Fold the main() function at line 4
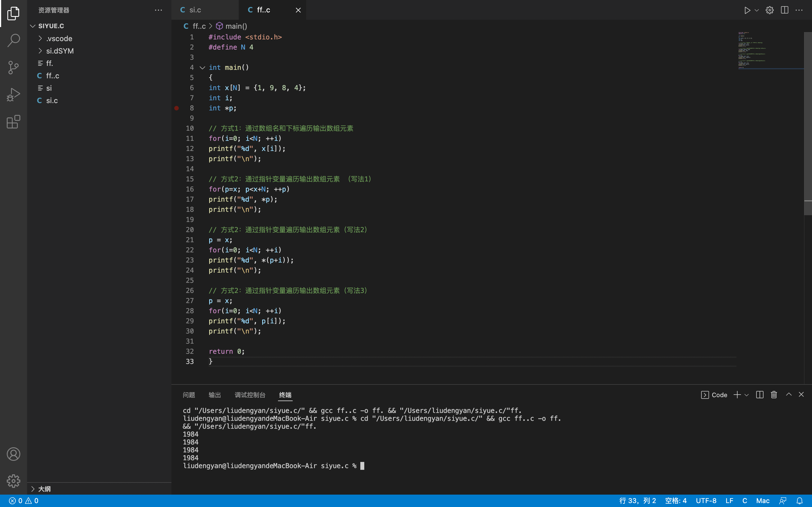Viewport: 812px width, 507px height. coord(202,68)
